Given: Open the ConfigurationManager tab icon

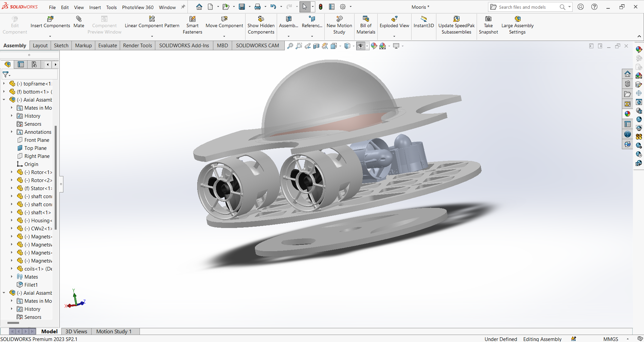Looking at the screenshot, I should tap(34, 64).
